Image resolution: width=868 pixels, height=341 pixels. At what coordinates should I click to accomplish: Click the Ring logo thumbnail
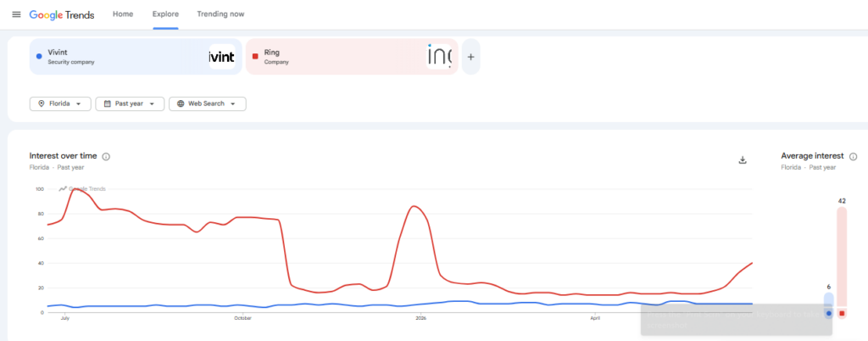coord(439,57)
